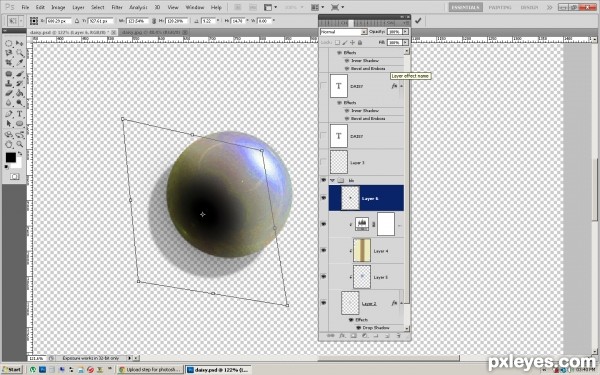Open the Layer menu

(x=78, y=7)
